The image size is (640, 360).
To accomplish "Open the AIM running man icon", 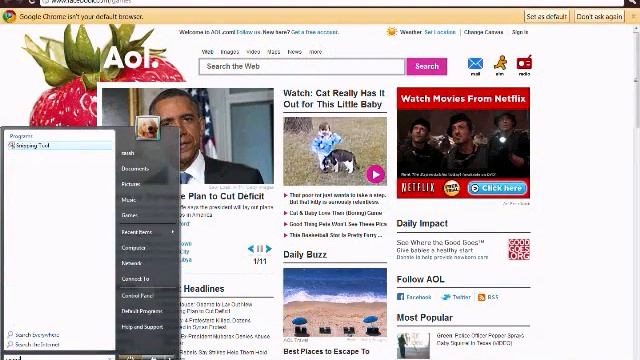I will coord(500,63).
